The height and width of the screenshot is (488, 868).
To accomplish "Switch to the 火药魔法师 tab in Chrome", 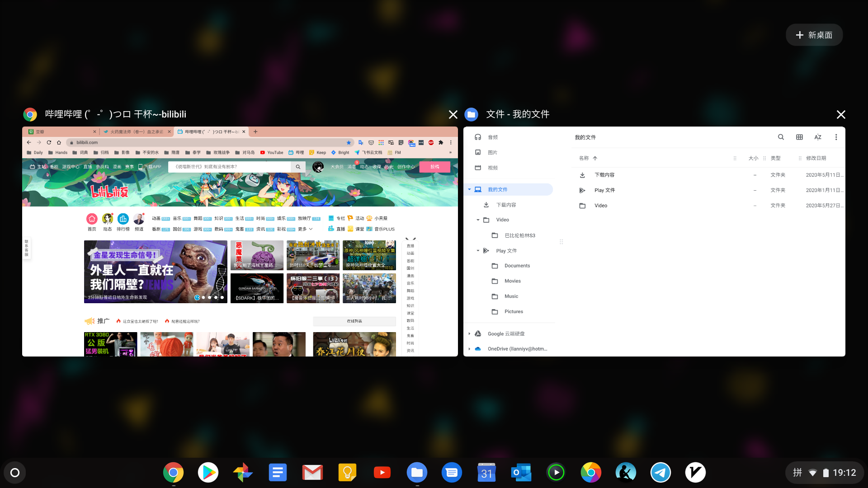I will [137, 132].
